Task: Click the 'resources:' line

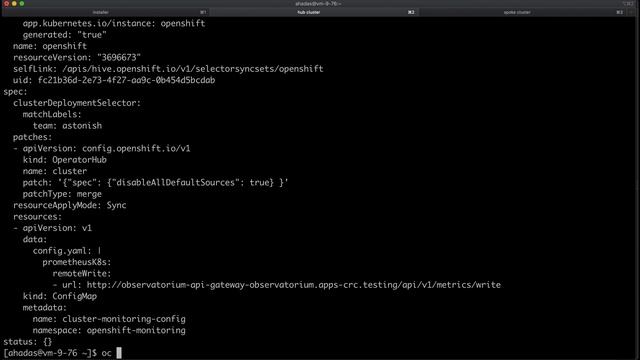Action: tap(37, 217)
